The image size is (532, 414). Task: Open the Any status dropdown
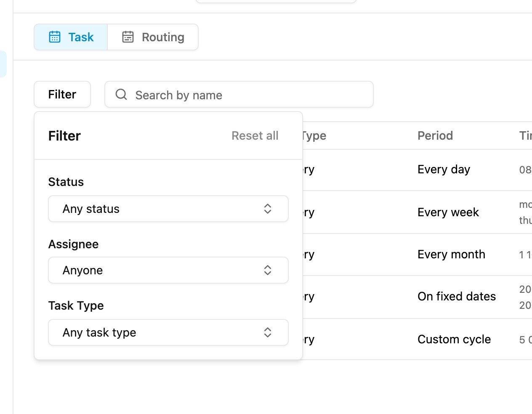tap(168, 209)
